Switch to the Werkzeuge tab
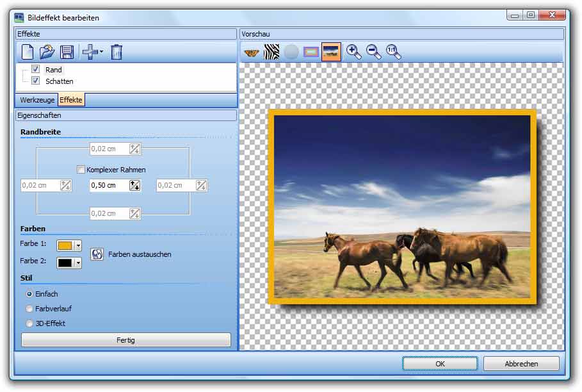This screenshot has width=582, height=392. coord(37,100)
